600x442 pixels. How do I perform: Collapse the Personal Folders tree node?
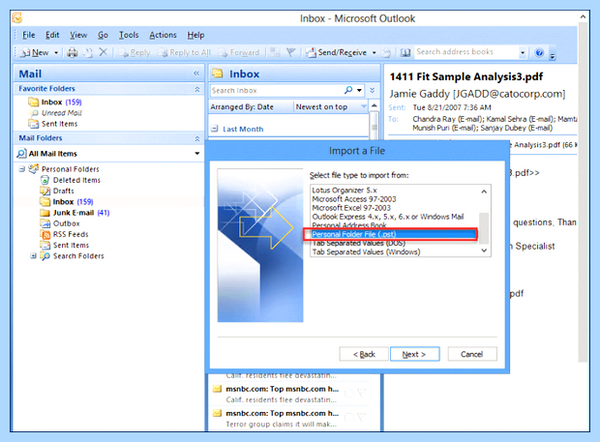click(22, 169)
